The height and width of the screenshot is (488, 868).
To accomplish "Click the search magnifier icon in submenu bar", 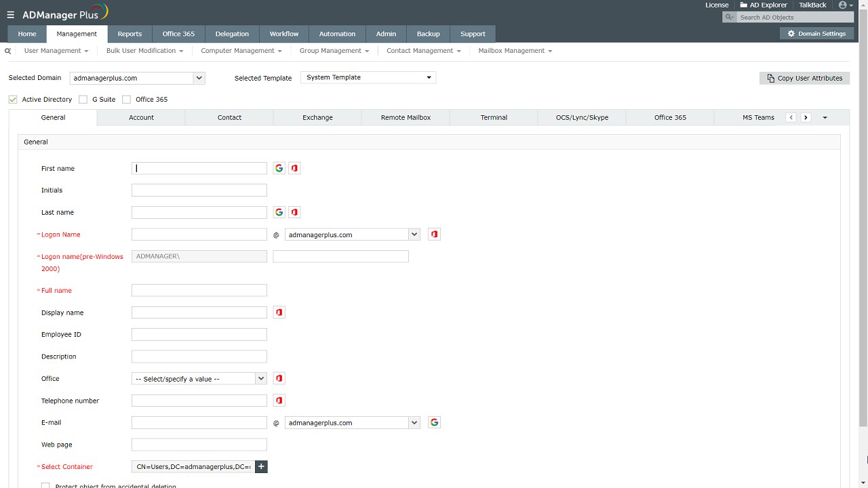I will [x=8, y=51].
